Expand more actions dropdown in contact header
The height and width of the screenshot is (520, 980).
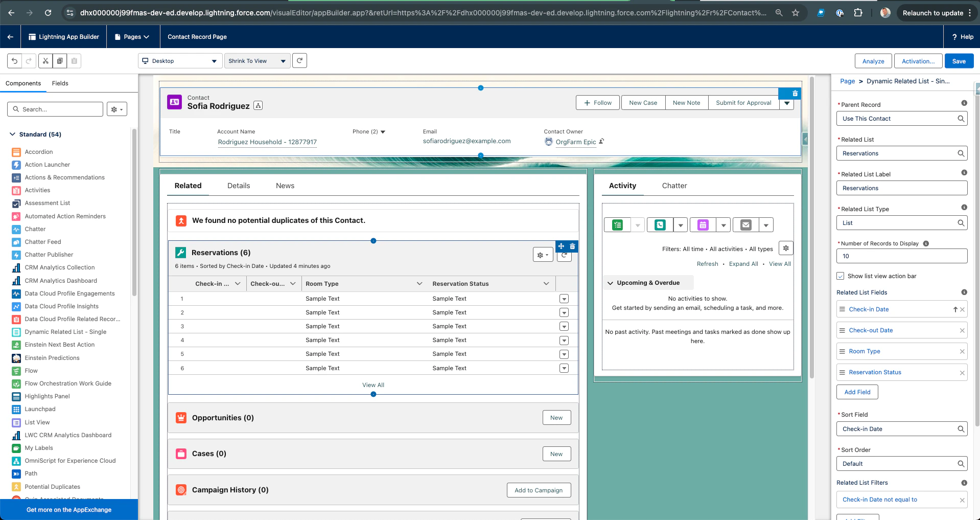pos(787,103)
